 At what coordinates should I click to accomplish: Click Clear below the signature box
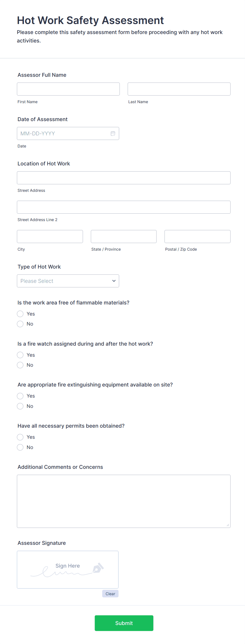110,594
